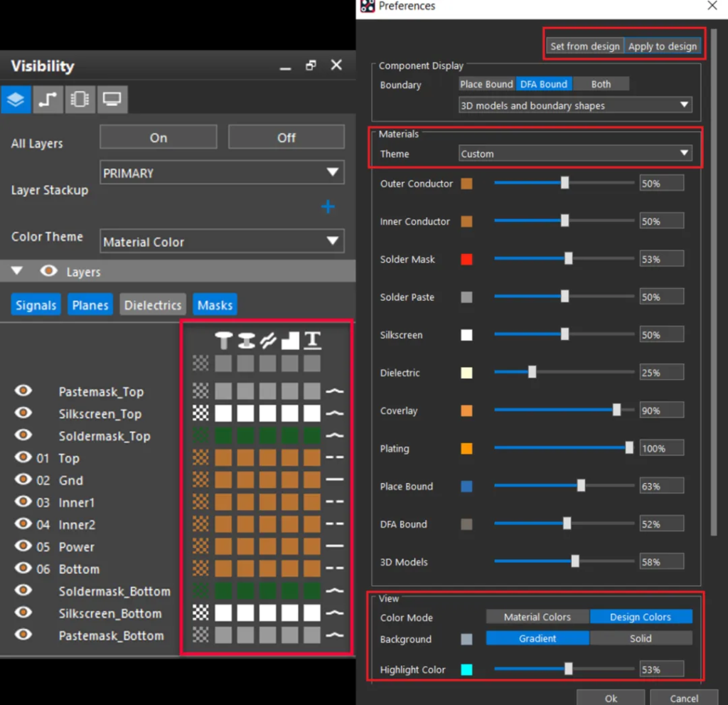728x705 pixels.
Task: Click the text column icon in layer grid
Action: (312, 341)
